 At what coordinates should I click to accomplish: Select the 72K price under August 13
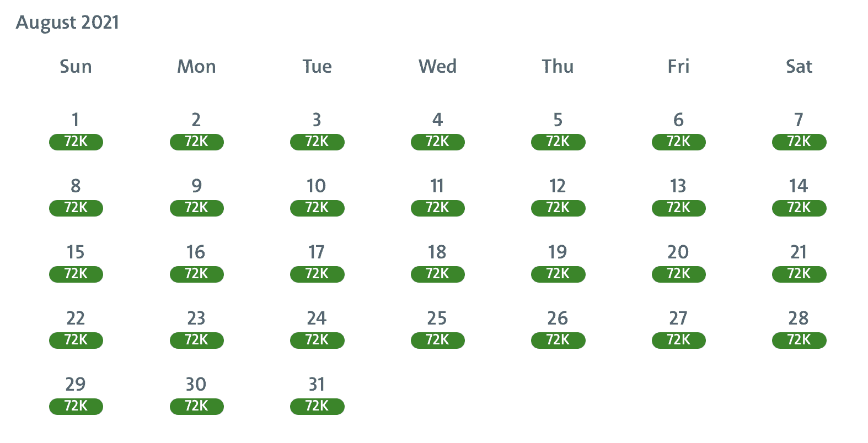point(678,208)
